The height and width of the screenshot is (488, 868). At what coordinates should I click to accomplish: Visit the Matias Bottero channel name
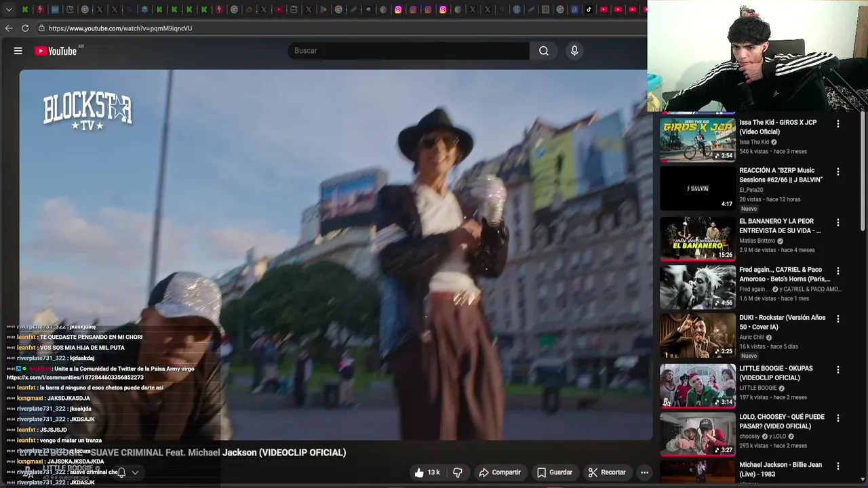click(757, 241)
